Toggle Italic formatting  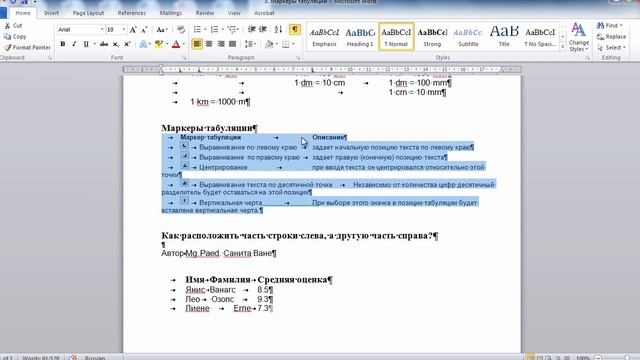click(74, 44)
